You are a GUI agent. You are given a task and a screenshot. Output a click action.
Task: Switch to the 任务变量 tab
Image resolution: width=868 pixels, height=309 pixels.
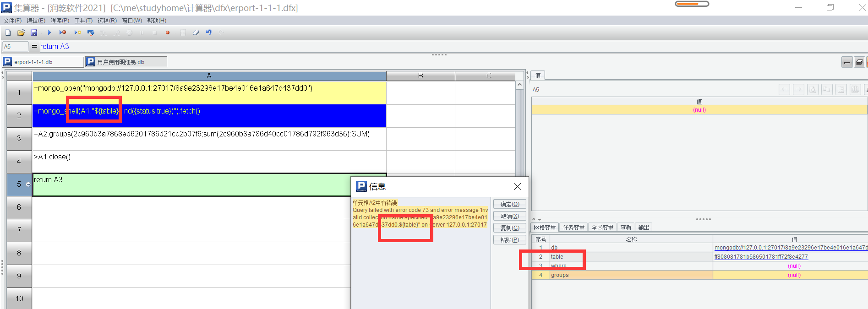pyautogui.click(x=573, y=228)
